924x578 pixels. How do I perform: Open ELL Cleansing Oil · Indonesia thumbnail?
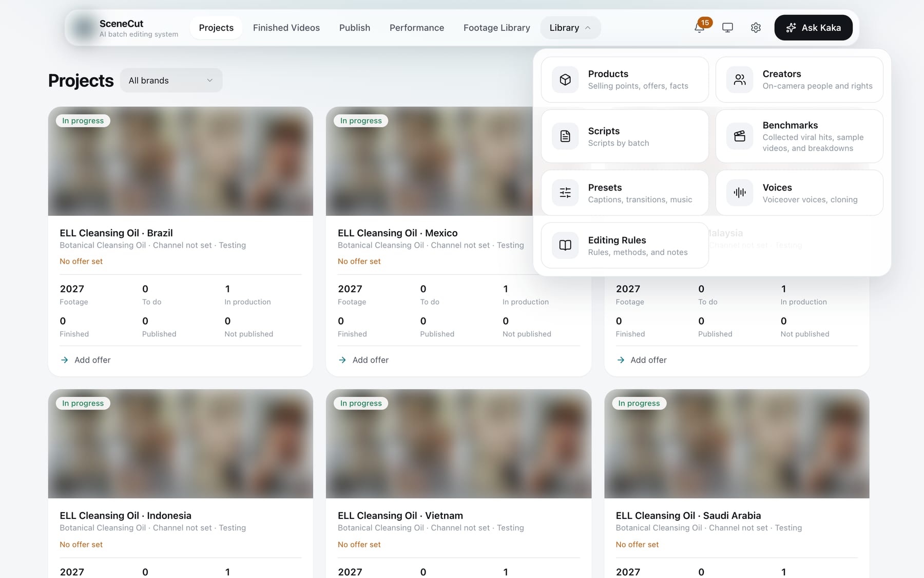point(181,444)
